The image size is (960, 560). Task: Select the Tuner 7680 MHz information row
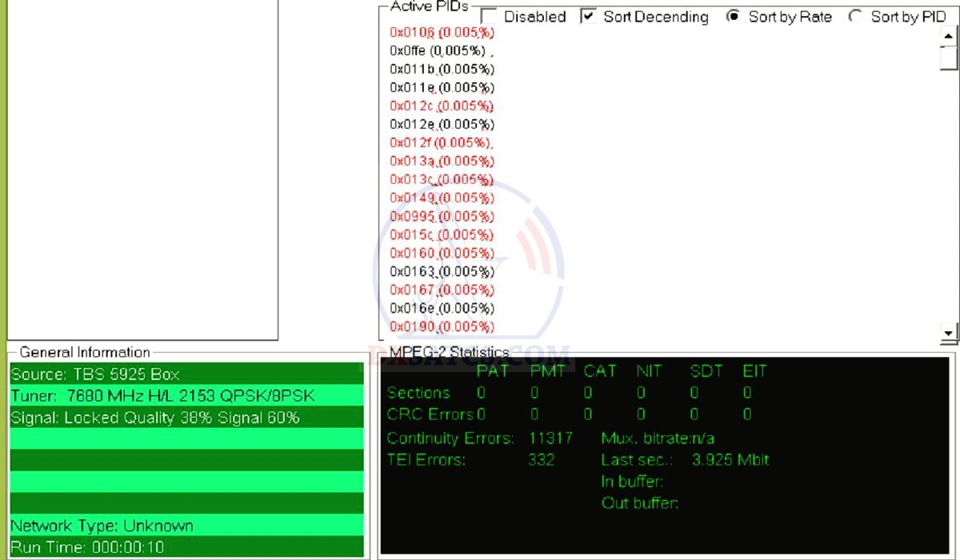pos(186,396)
